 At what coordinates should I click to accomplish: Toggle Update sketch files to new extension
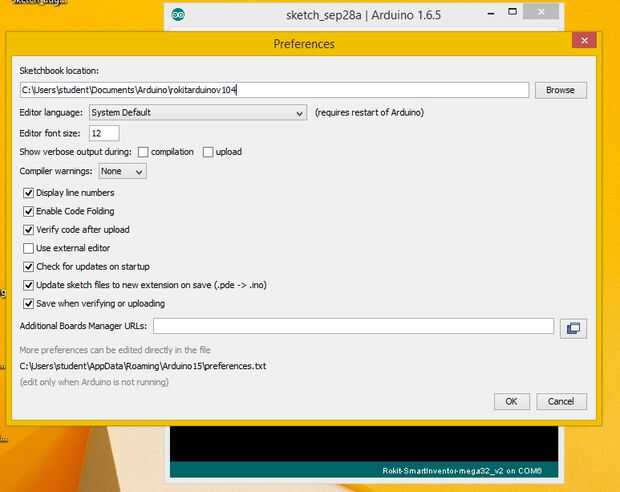click(x=28, y=285)
